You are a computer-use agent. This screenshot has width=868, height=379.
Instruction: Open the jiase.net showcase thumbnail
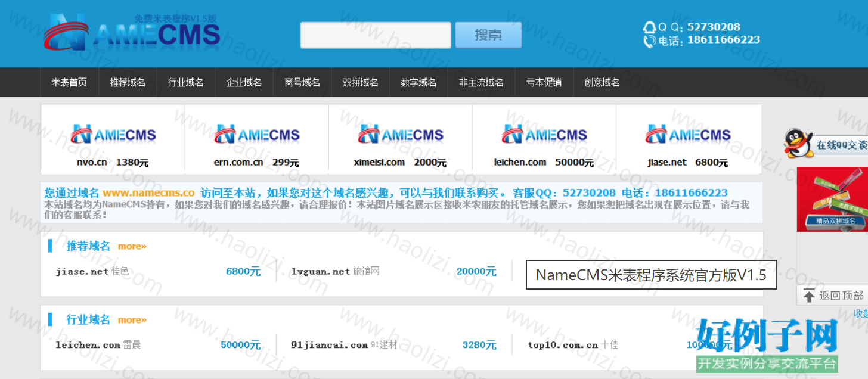688,135
